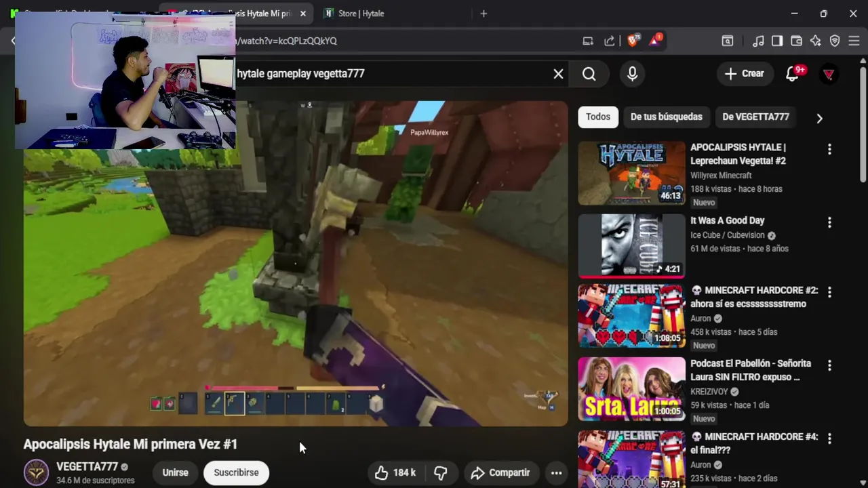Click the main Hytale video player
Screen dimensions: 868x488
(296, 264)
